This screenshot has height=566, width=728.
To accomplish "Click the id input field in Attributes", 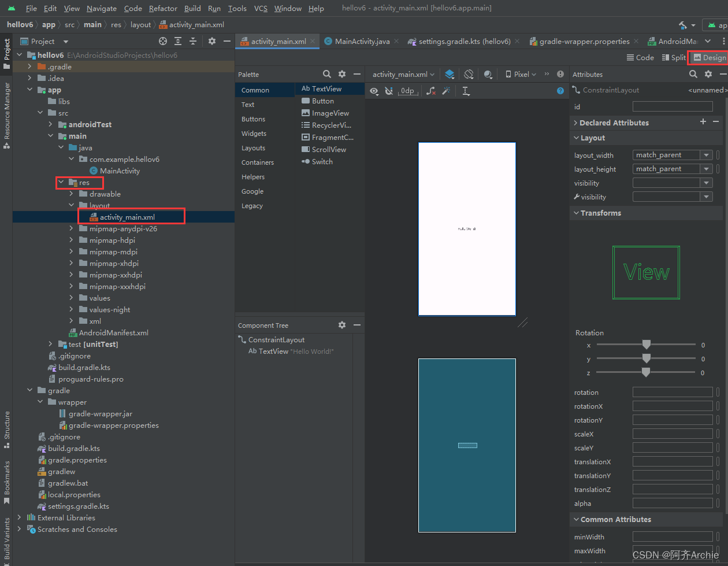I will pyautogui.click(x=673, y=106).
